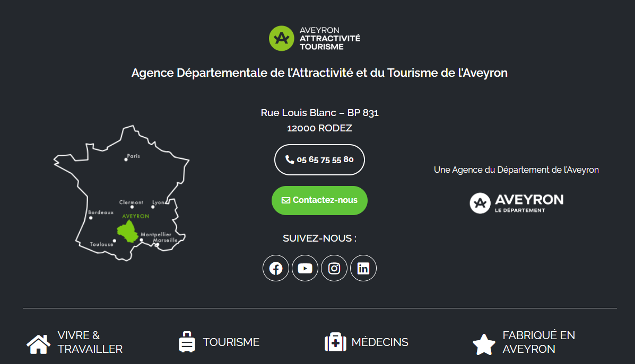Click the Paris label on the map
The width and height of the screenshot is (635, 364).
coord(134,156)
